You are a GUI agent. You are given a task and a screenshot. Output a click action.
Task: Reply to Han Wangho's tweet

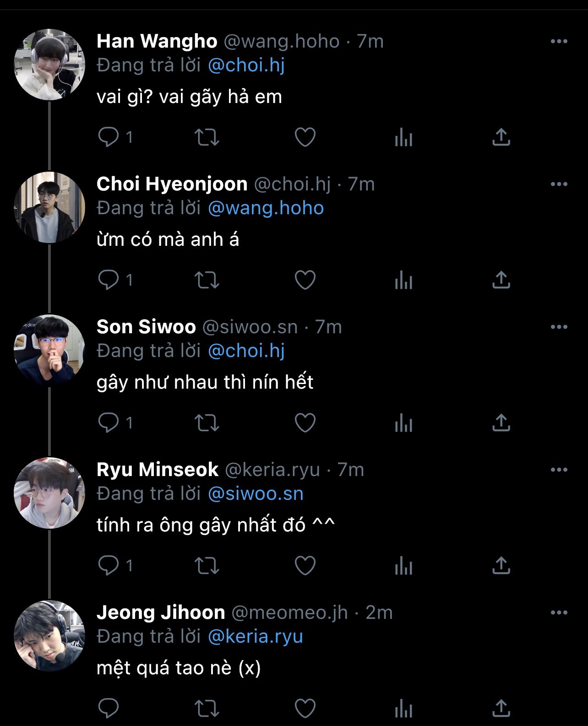pyautogui.click(x=109, y=137)
